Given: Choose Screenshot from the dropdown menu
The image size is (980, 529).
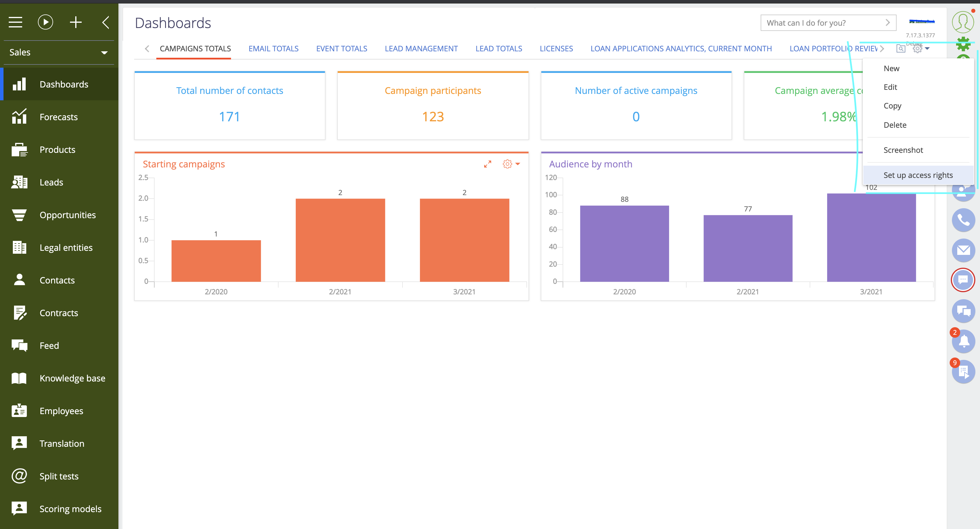Looking at the screenshot, I should click(903, 150).
